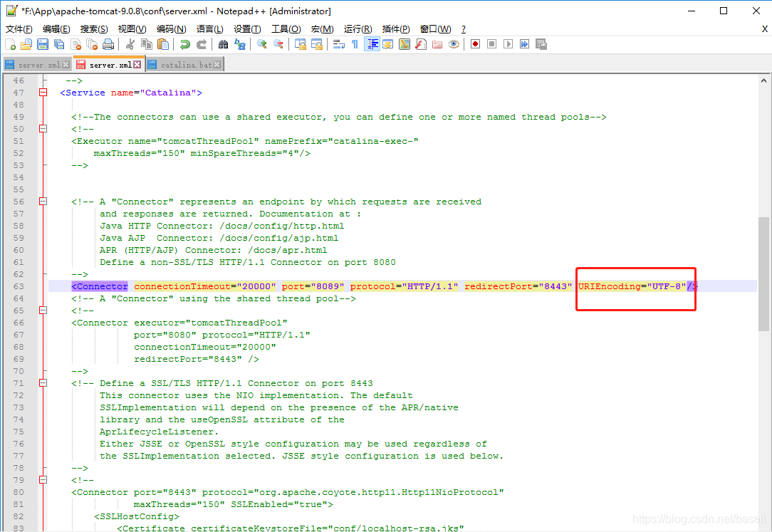Collapse the comment fold at line 71
Viewport: 772px width, 532px height.
pyautogui.click(x=43, y=383)
